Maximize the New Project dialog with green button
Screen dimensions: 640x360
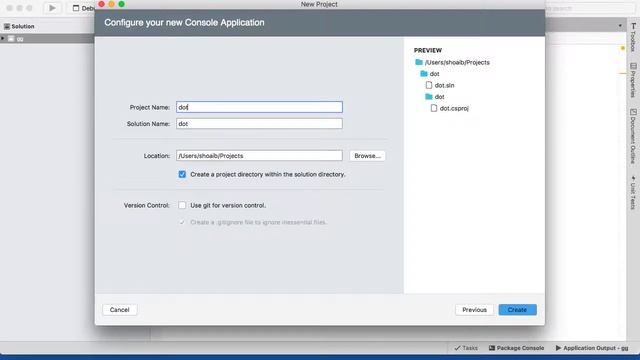click(x=121, y=4)
